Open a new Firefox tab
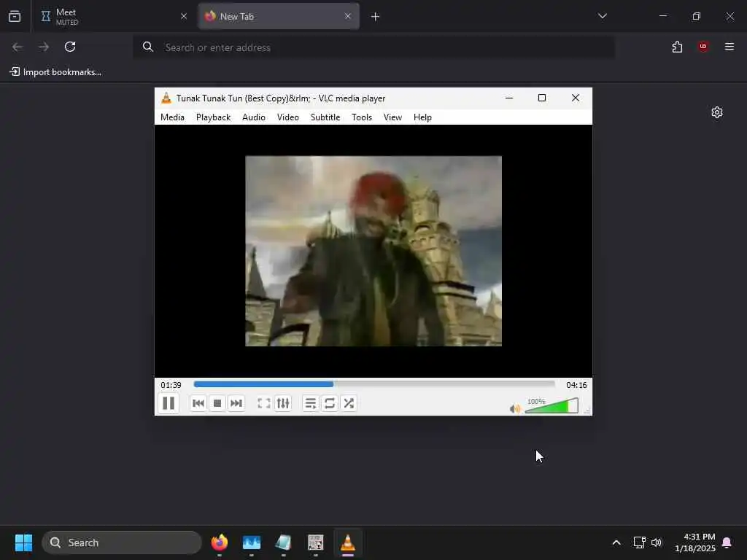 click(x=376, y=17)
